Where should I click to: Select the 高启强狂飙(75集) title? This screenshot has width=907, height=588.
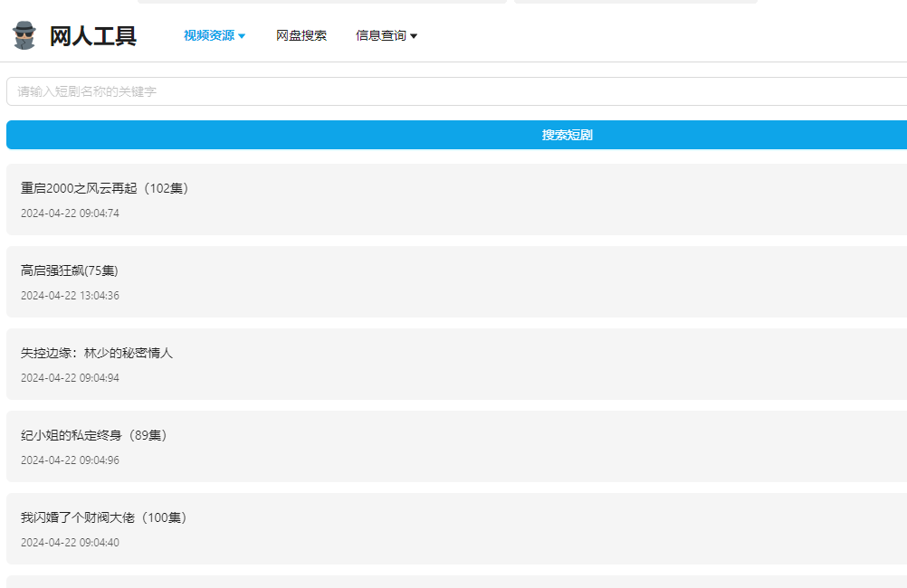click(70, 270)
